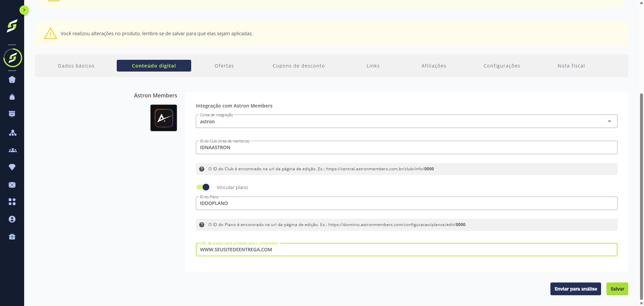Switch to the Nota fiscal tab
Viewport: 644px width, 306px height.
(x=571, y=66)
